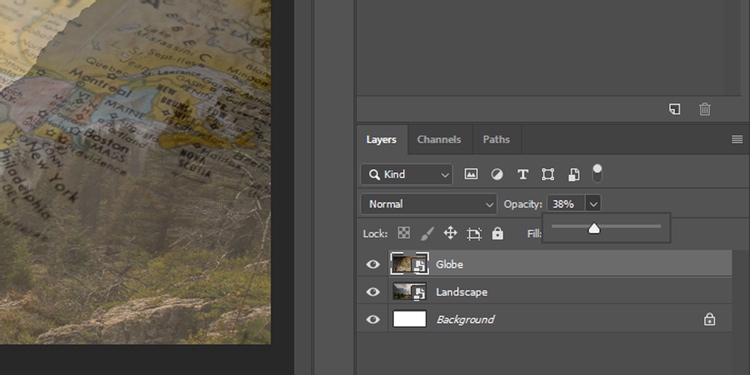Filter for type layers icon

pos(523,175)
